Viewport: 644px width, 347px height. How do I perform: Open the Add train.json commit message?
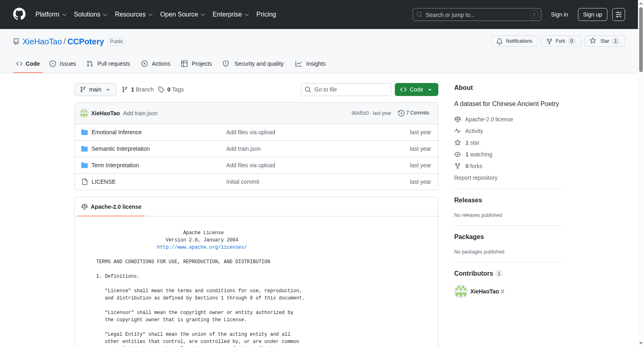click(x=140, y=113)
